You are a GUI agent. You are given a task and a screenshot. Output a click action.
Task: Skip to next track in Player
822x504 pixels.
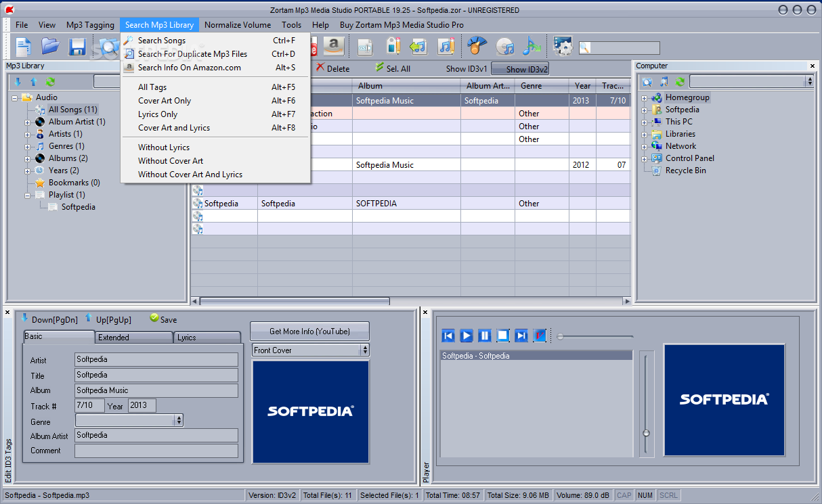[x=521, y=336]
